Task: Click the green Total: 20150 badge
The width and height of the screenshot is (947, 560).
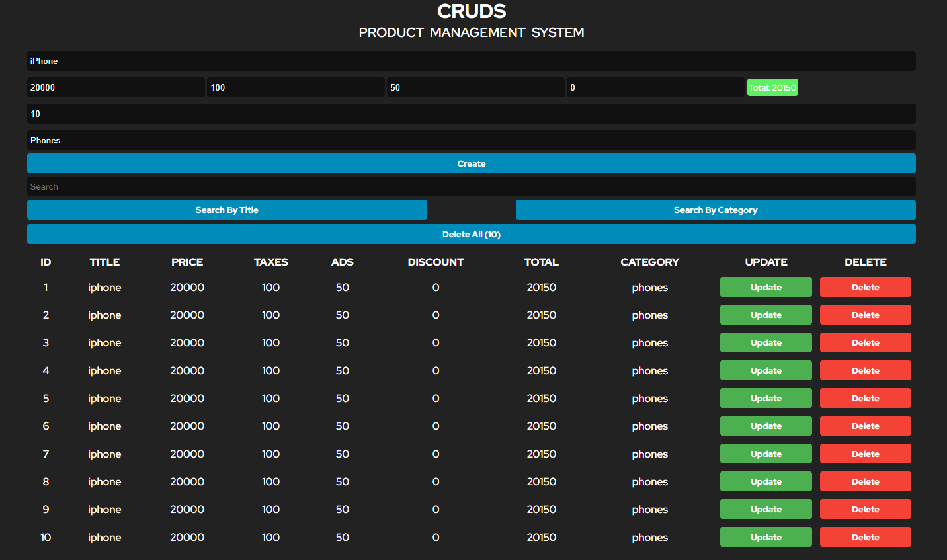Action: click(x=772, y=87)
